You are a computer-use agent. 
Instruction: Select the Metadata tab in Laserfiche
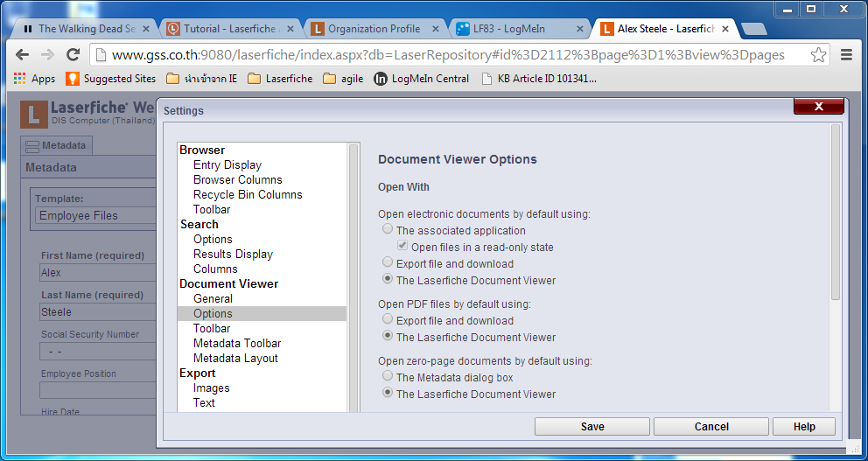[57, 145]
